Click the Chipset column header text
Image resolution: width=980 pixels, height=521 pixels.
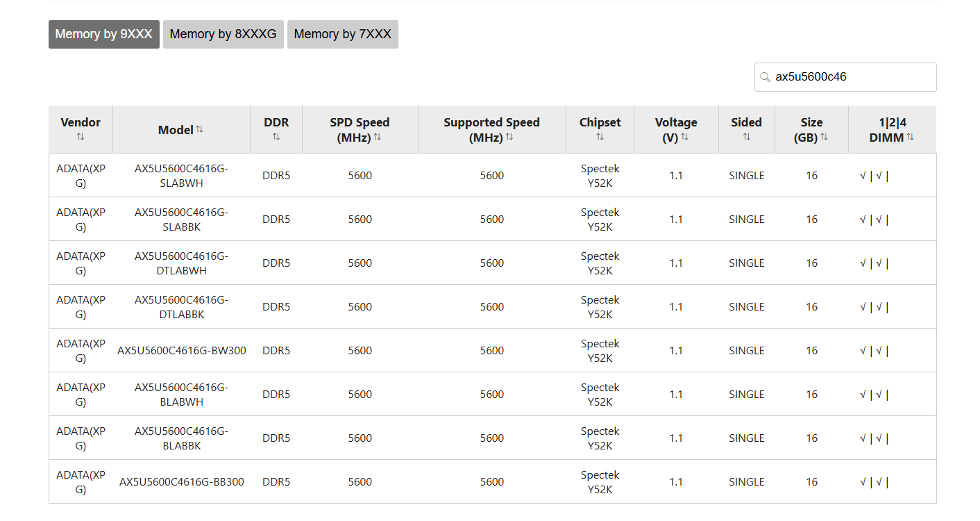(600, 122)
